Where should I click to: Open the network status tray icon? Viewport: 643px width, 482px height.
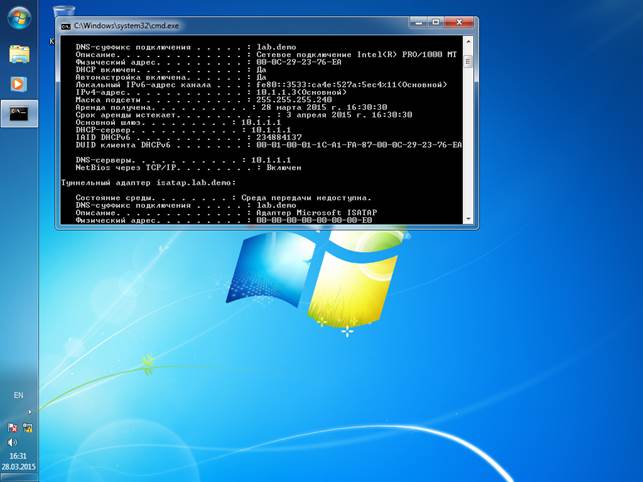point(27,428)
